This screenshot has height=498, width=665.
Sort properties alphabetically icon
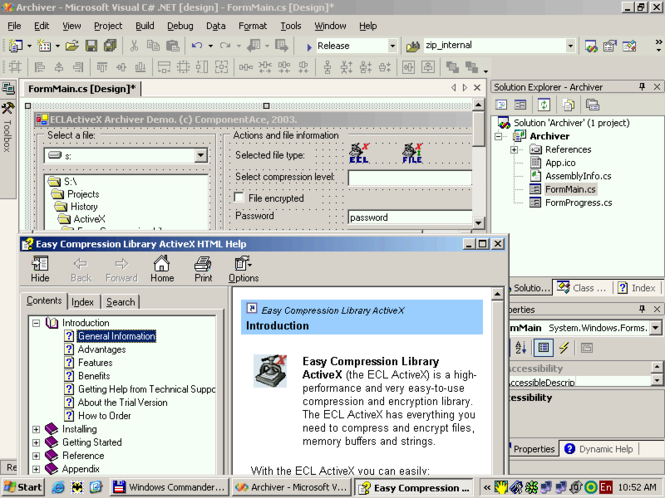(x=520, y=348)
